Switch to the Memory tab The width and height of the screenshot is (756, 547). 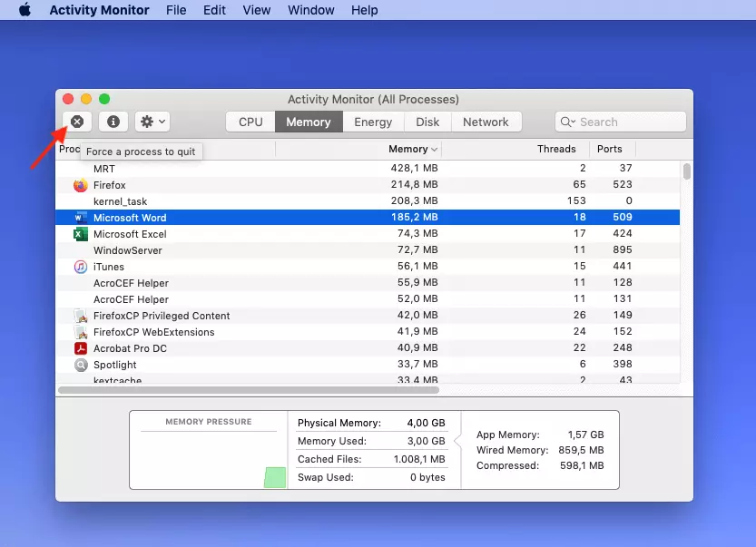309,122
